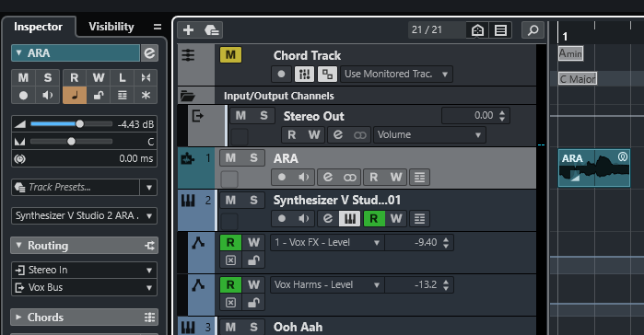Click the Stereo Out bypass link icon
Viewport: 644px width, 335px height.
[x=360, y=135]
